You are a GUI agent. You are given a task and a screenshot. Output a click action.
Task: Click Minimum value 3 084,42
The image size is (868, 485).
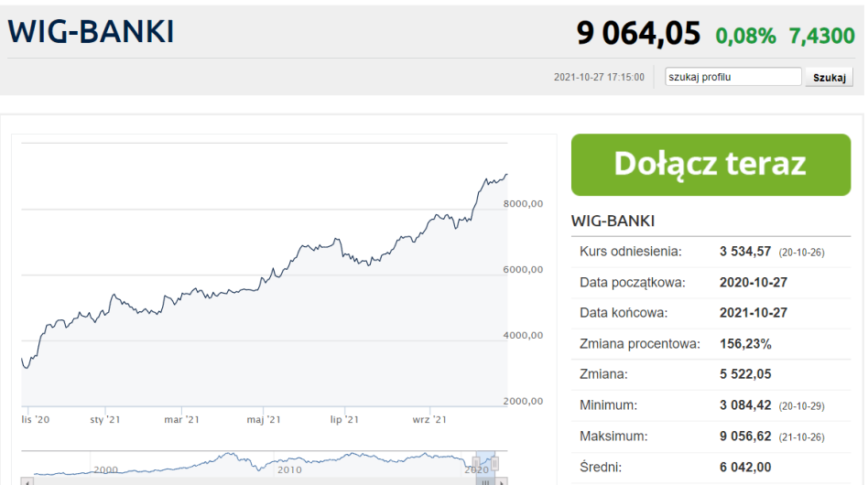pos(745,405)
